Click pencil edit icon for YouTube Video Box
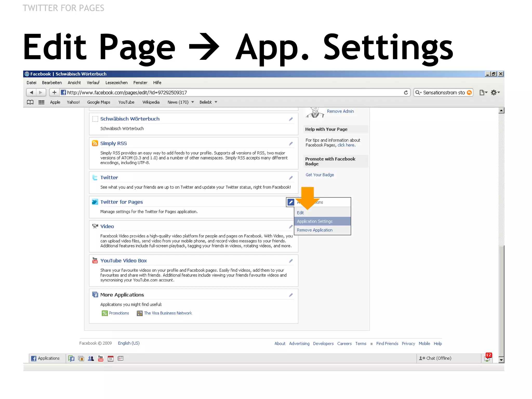The height and width of the screenshot is (399, 532). point(291,261)
